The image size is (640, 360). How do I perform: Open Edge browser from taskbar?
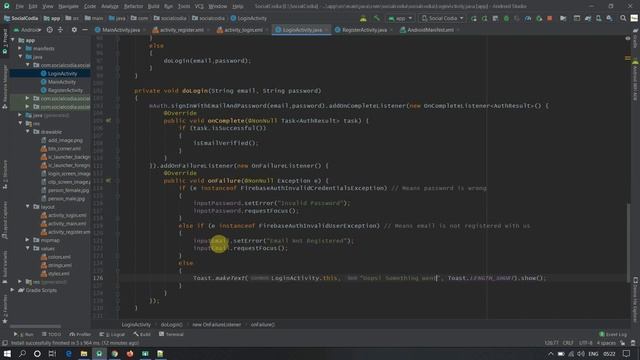tap(69, 353)
